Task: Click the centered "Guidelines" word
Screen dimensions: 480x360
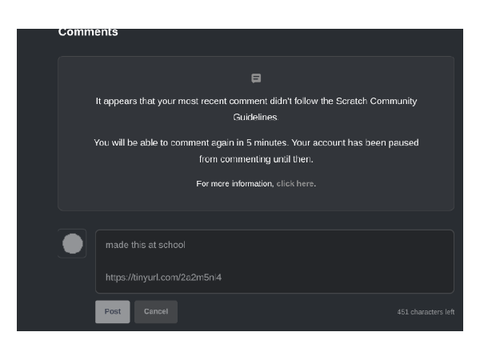Action: tap(255, 117)
